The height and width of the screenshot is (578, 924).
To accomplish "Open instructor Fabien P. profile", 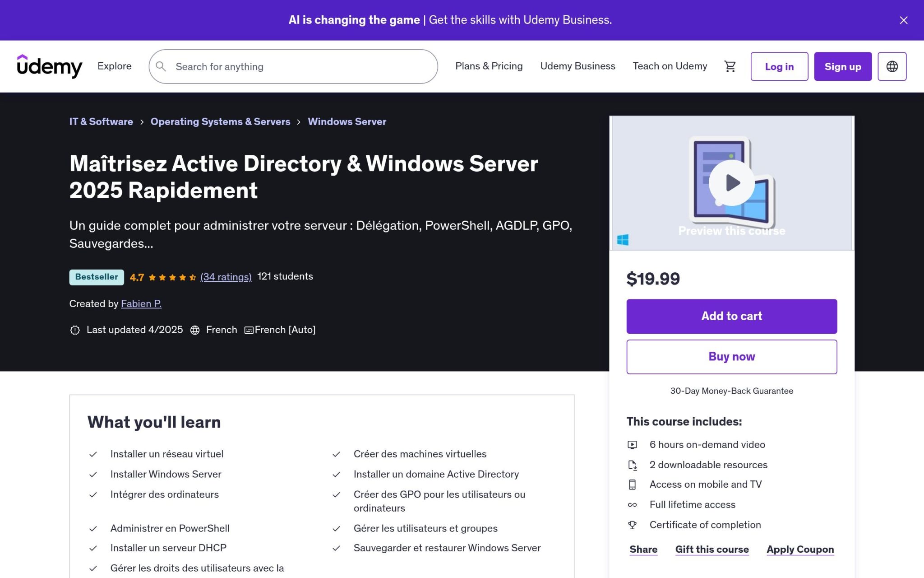I will pos(141,303).
